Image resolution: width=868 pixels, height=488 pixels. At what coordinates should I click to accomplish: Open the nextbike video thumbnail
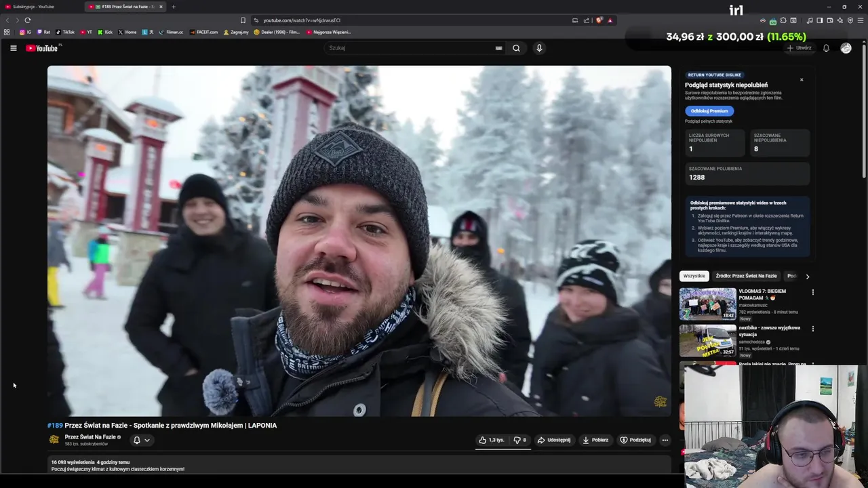coord(708,340)
